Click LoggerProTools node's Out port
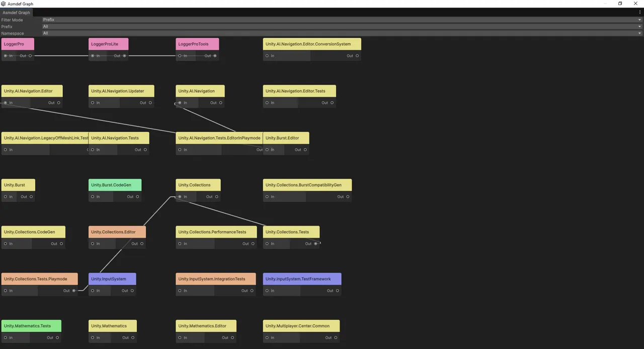This screenshot has width=644, height=349. (x=215, y=56)
